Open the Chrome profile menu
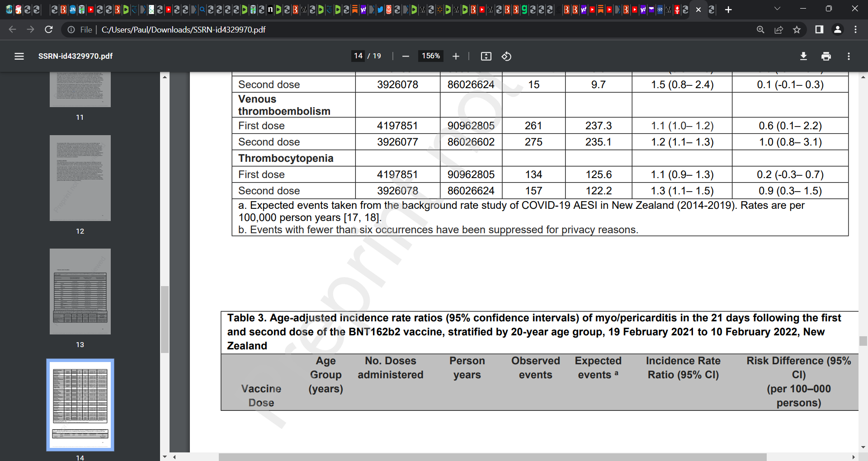Viewport: 868px width, 461px height. 837,29
